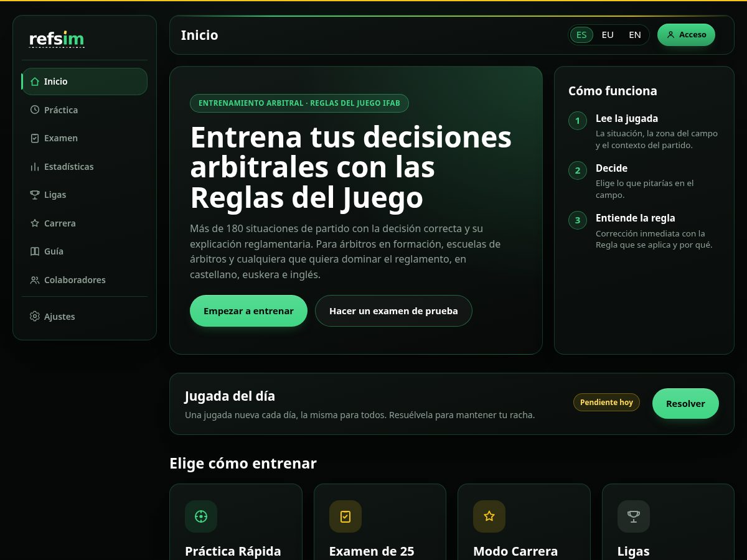Viewport: 747px width, 560px height.
Task: Click the Entrenamiento arbitral IFAB tag
Action: click(299, 103)
